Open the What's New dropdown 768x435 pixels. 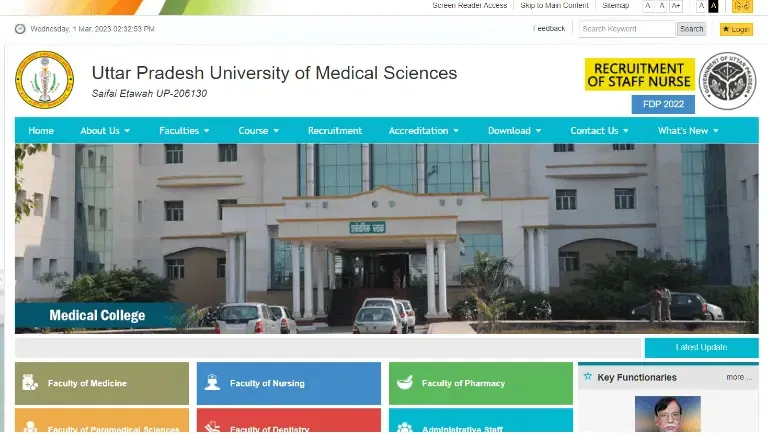(688, 131)
